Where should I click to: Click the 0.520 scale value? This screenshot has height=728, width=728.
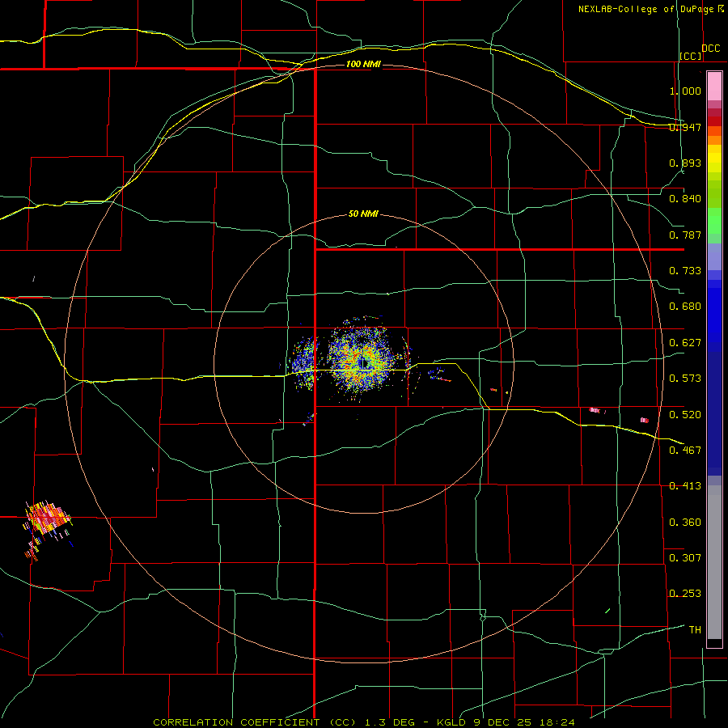click(685, 414)
